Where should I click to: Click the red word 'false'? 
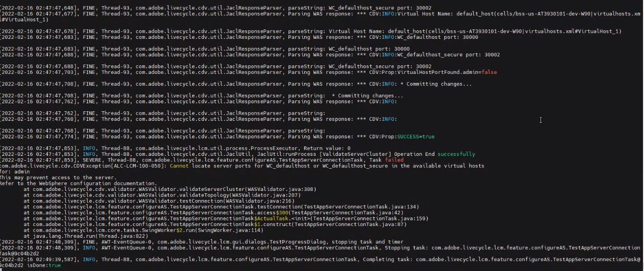tap(489, 72)
